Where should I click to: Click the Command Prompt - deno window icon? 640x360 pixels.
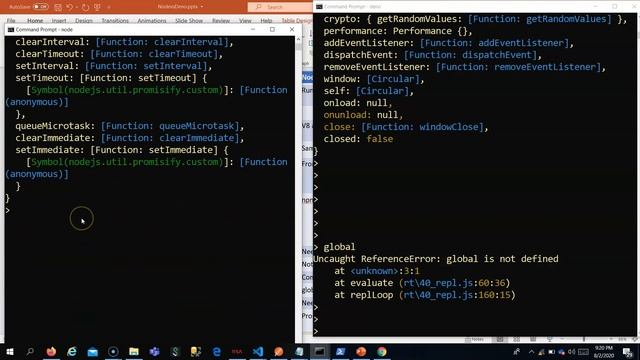point(319,7)
